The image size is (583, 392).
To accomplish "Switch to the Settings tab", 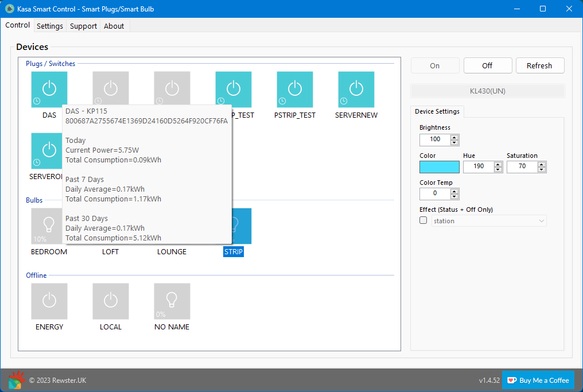I will point(49,26).
